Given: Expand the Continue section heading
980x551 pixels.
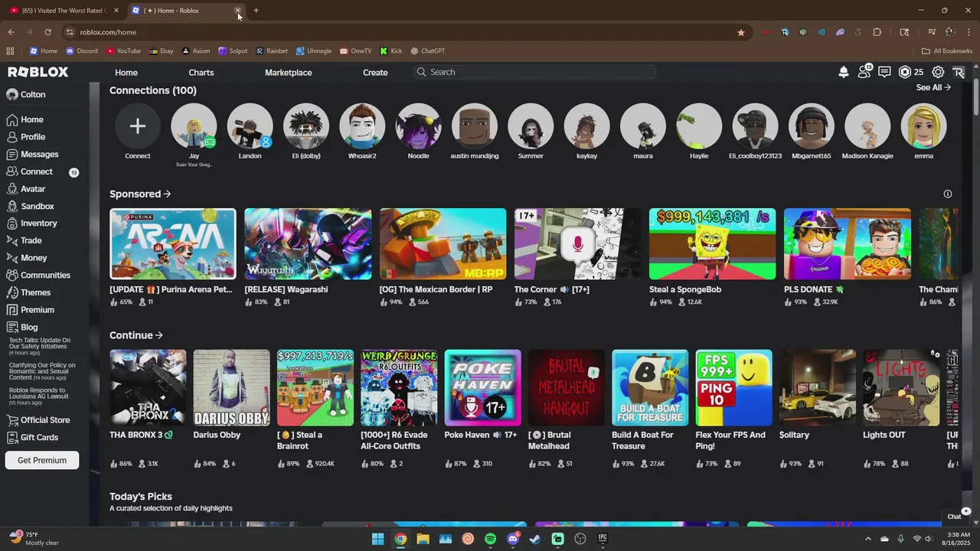Looking at the screenshot, I should tap(136, 335).
